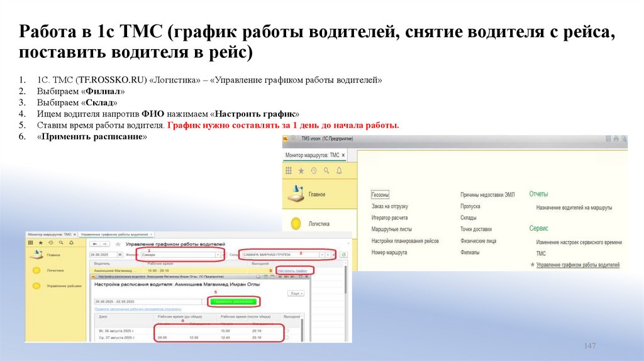The image size is (644, 361).
Task: Open Физические лица link
Action: [x=478, y=241]
